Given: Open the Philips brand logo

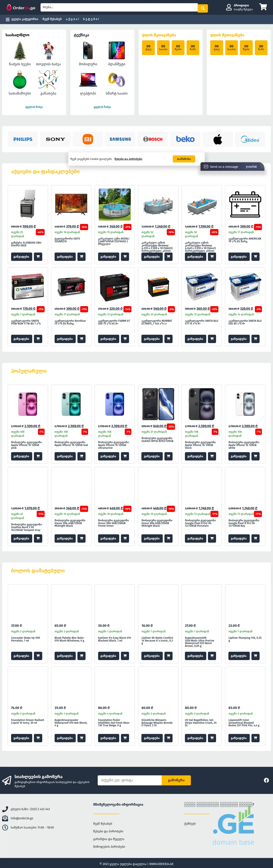Looking at the screenshot, I should (x=23, y=139).
